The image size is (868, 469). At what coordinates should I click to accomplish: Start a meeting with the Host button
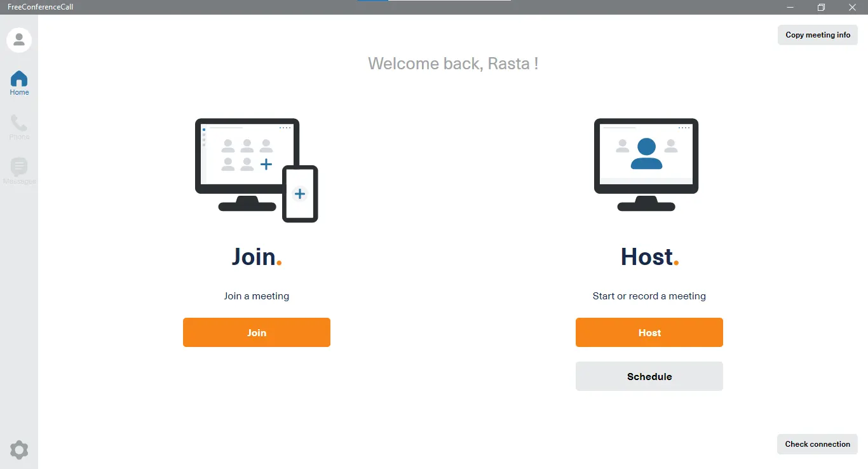pos(649,332)
